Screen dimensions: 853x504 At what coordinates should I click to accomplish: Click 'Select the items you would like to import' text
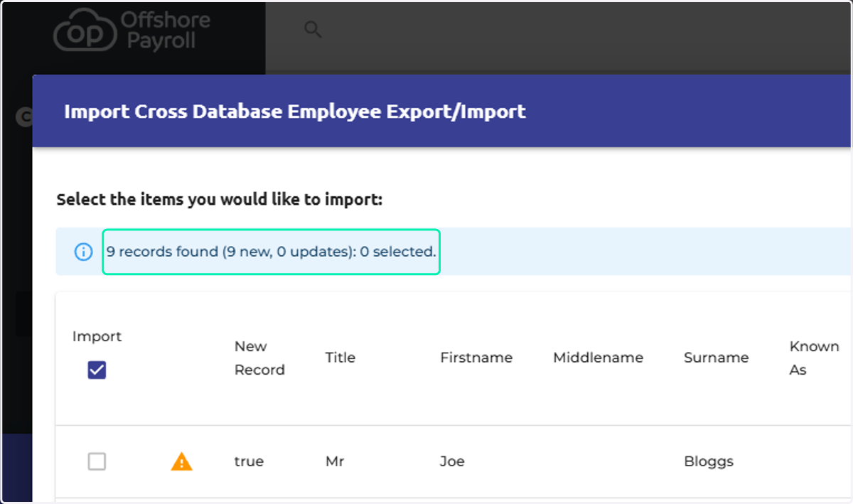coord(220,200)
